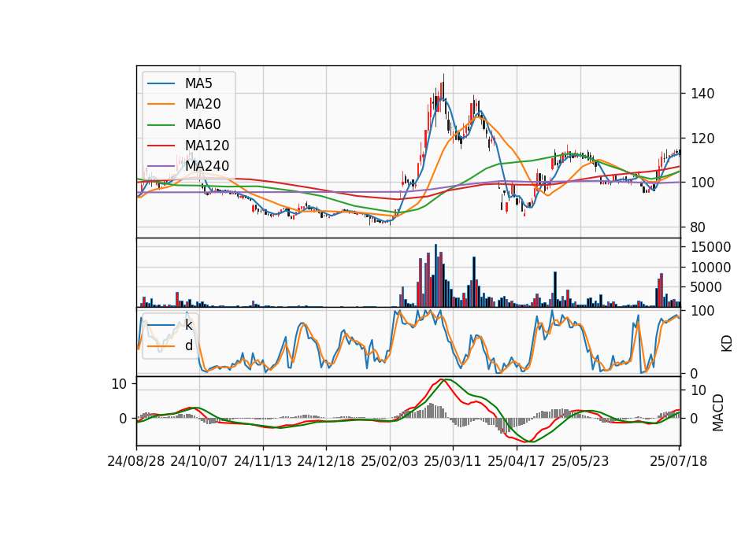
Task: Click the 24/12/18 date axis label
Action: [x=326, y=461]
